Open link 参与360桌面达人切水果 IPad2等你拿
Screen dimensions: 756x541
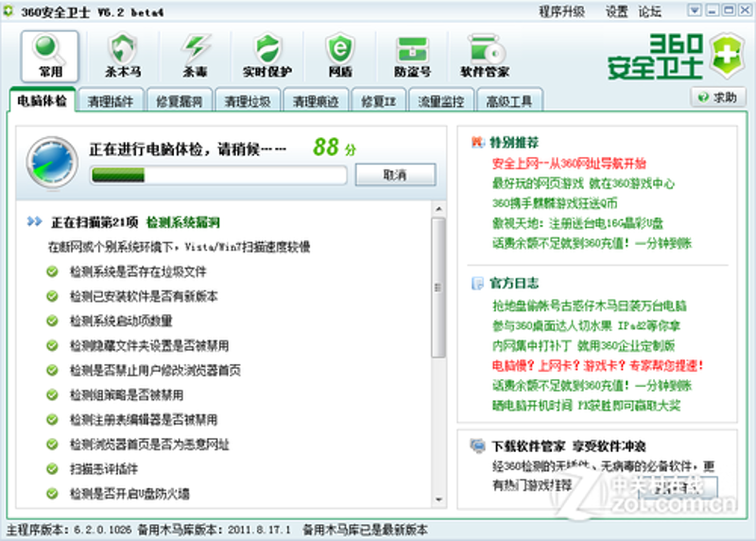pos(586,325)
